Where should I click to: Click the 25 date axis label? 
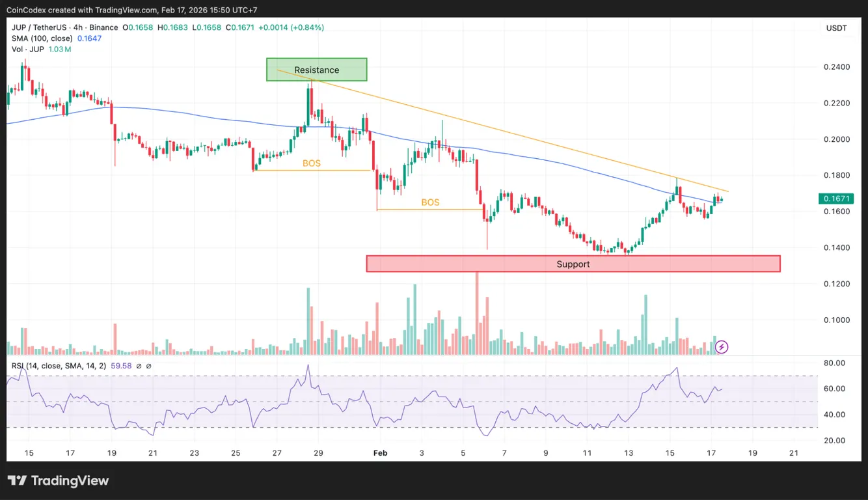(236, 453)
